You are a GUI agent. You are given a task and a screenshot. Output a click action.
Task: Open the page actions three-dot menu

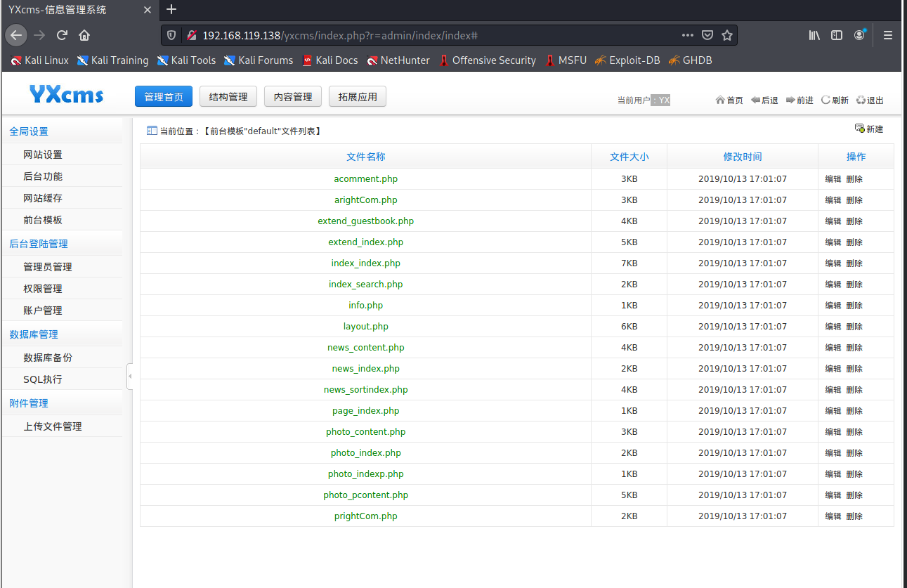(x=688, y=35)
